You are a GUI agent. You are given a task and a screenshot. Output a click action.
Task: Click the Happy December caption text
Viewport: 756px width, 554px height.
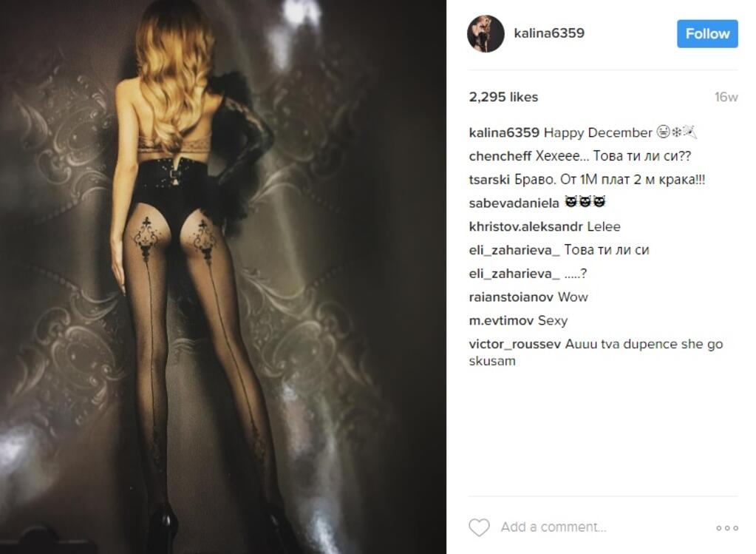598,132
